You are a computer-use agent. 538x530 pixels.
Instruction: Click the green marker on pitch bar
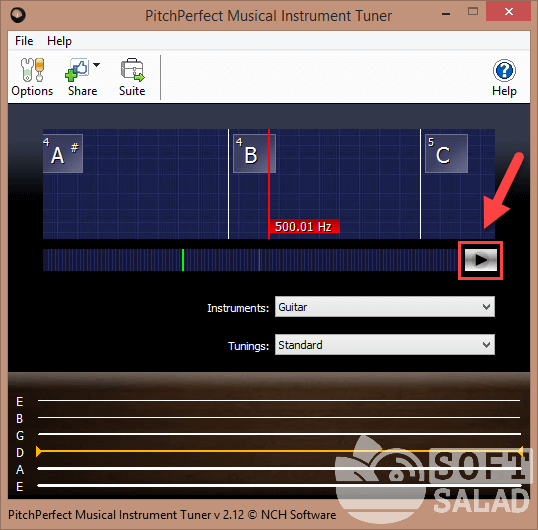click(x=183, y=260)
